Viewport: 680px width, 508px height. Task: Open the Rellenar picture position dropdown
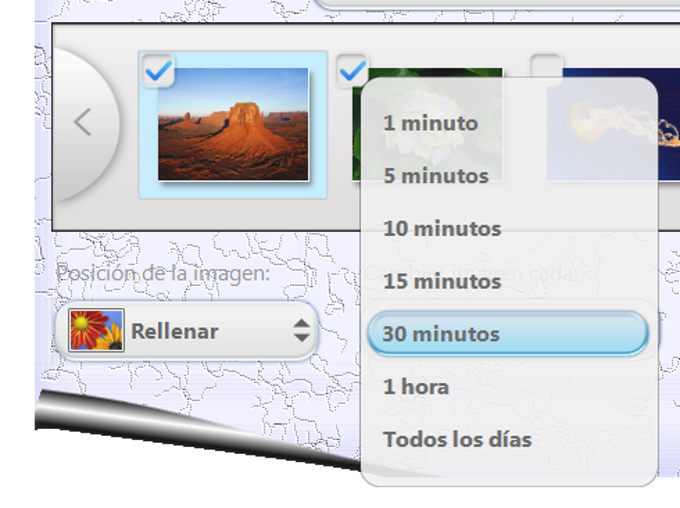pos(187,331)
